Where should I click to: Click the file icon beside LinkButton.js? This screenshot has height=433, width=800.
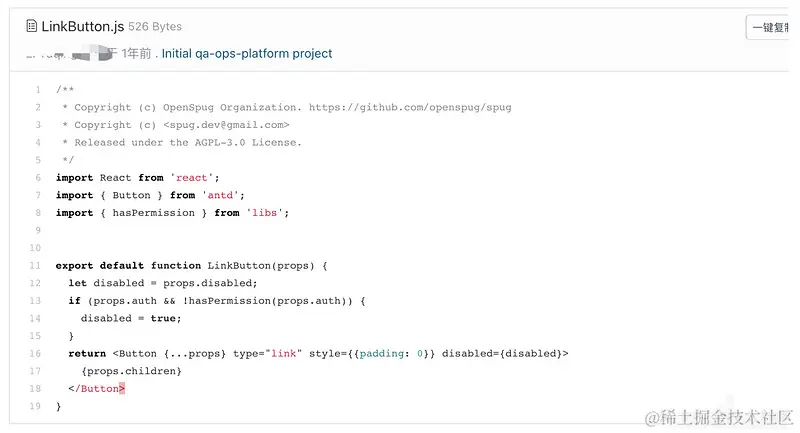(x=32, y=26)
